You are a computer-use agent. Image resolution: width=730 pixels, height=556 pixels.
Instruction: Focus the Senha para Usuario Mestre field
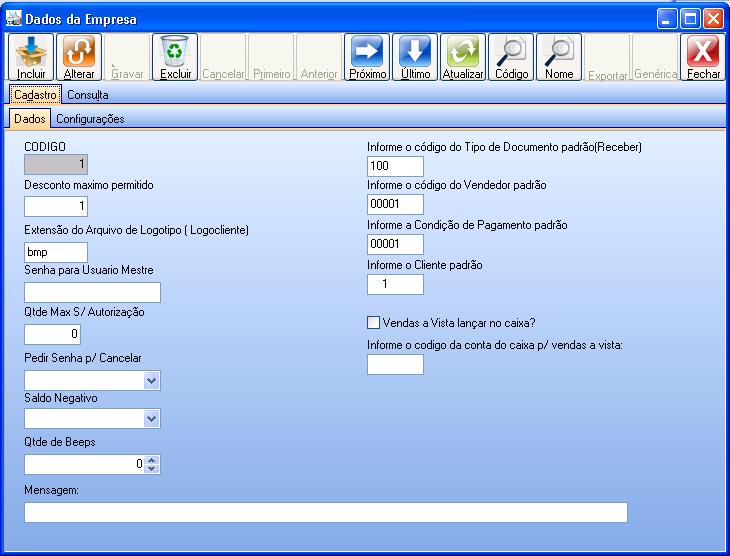coord(92,293)
